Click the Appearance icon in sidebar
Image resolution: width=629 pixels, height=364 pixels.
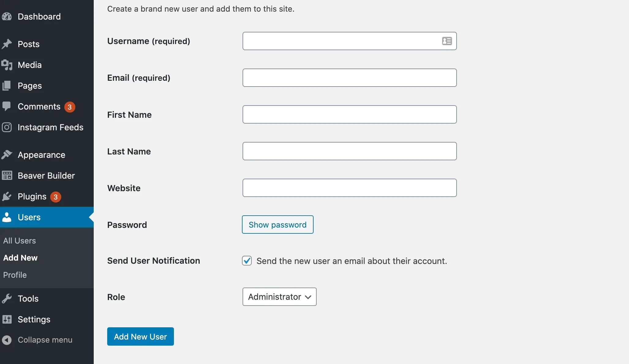tap(6, 155)
